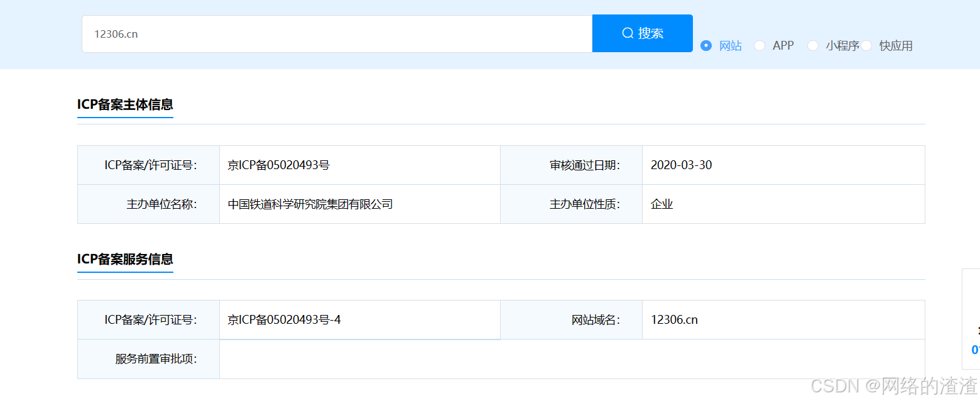Click the ICP备案服务信息 section heading
This screenshot has width=980, height=403.
point(125,259)
